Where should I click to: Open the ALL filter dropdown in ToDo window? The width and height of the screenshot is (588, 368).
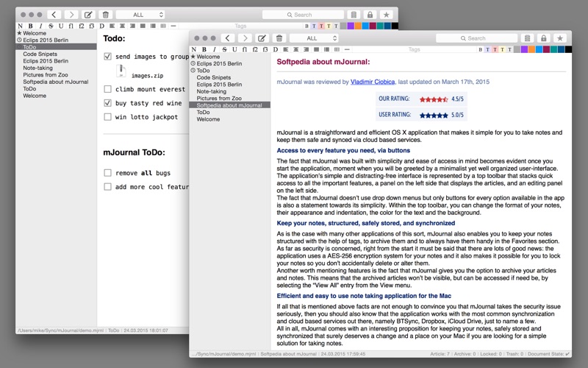click(x=140, y=15)
